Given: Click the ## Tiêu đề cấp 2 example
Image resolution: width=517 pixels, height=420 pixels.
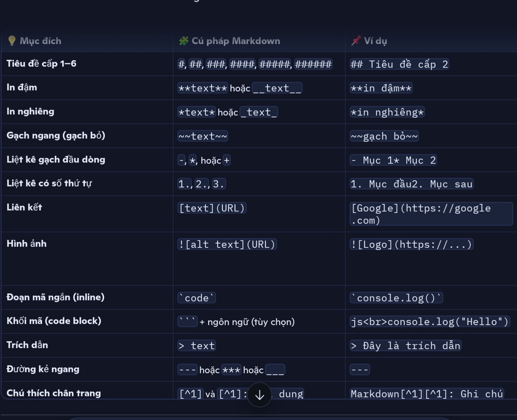Looking at the screenshot, I should pos(400,64).
